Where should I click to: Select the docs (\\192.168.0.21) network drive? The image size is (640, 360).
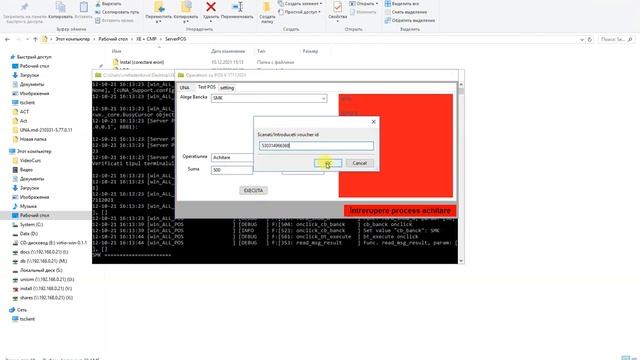(44, 252)
